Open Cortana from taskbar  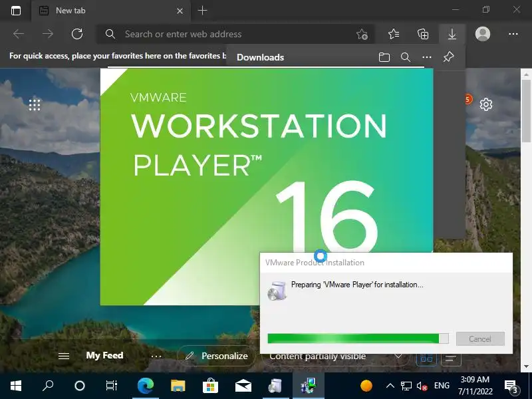click(x=80, y=386)
